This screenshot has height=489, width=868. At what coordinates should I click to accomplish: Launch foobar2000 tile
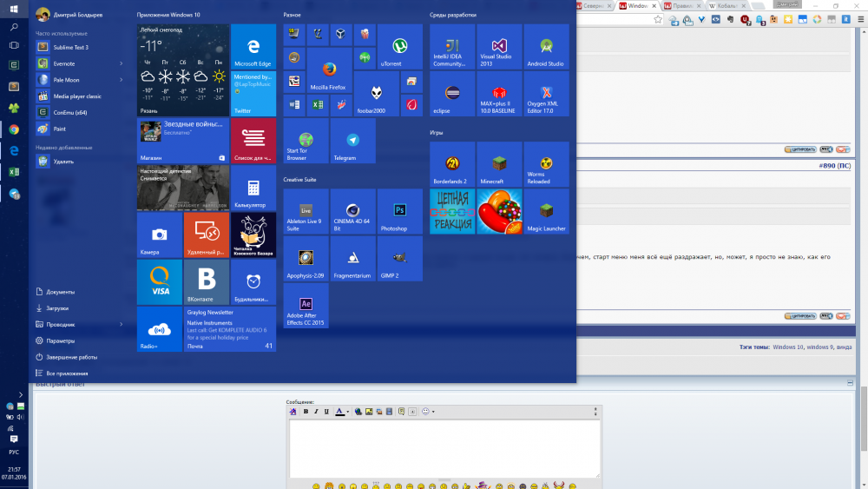pyautogui.click(x=377, y=94)
